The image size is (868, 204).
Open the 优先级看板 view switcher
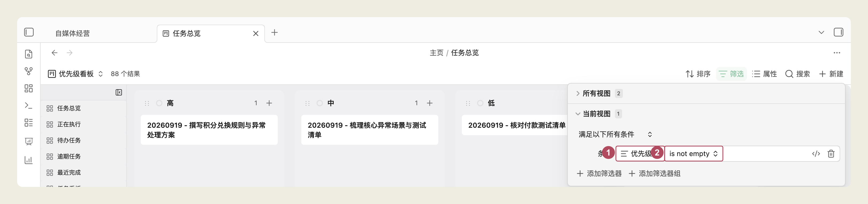pyautogui.click(x=75, y=74)
